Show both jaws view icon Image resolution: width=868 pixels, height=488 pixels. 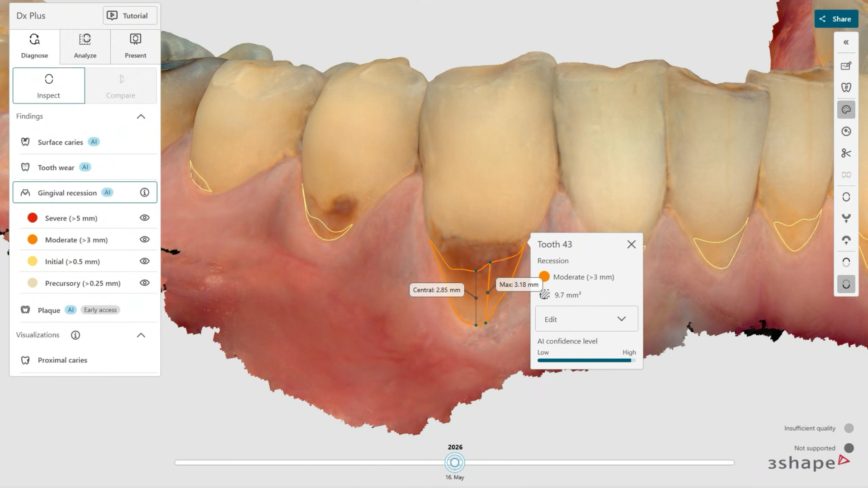846,197
